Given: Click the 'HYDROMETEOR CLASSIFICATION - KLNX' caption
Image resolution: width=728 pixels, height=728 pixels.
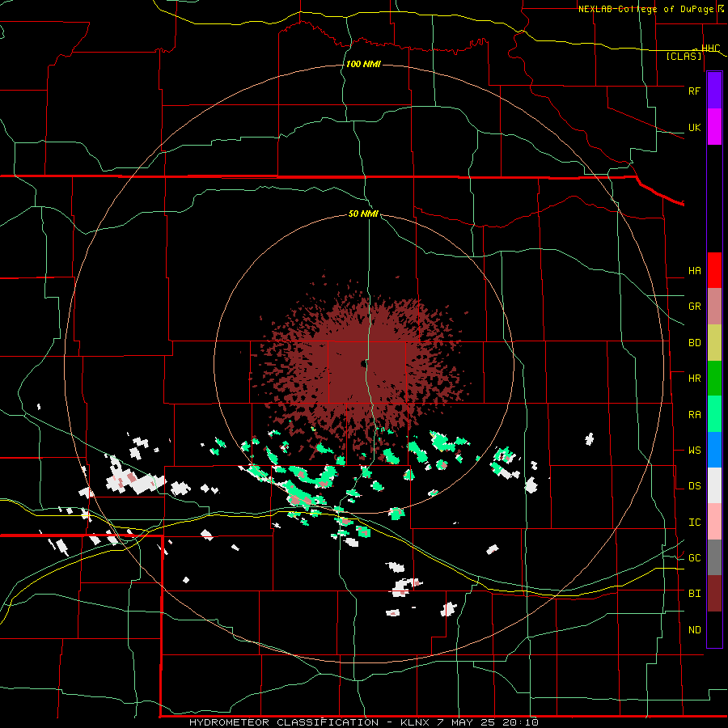Looking at the screenshot, I should pyautogui.click(x=309, y=722).
